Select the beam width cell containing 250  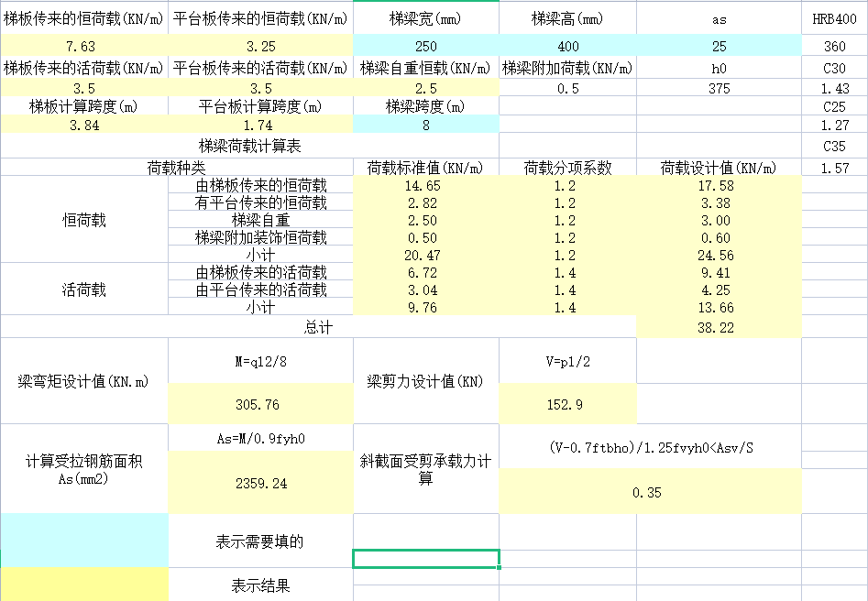[x=425, y=46]
